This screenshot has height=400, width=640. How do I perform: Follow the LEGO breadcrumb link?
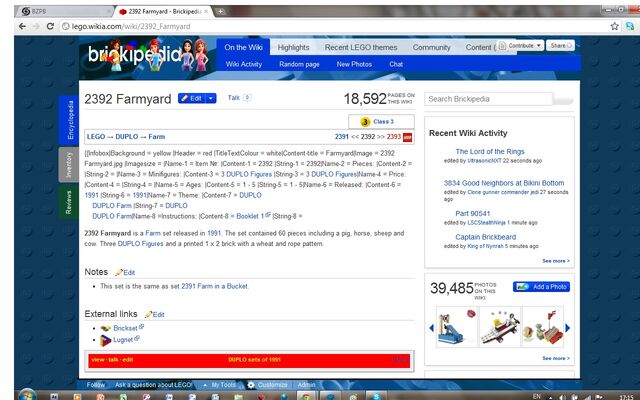96,137
